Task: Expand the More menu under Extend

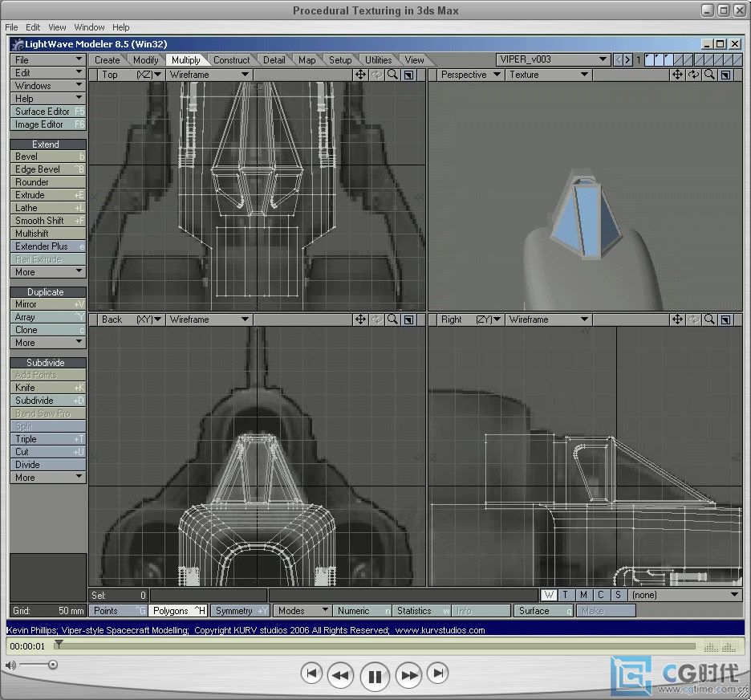Action: tap(48, 272)
